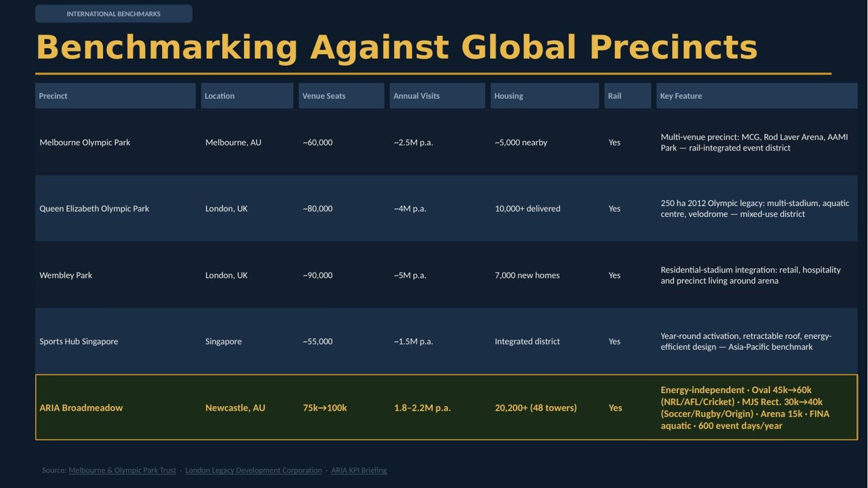
Task: Click the 7,000 new homes cell
Action: [527, 275]
